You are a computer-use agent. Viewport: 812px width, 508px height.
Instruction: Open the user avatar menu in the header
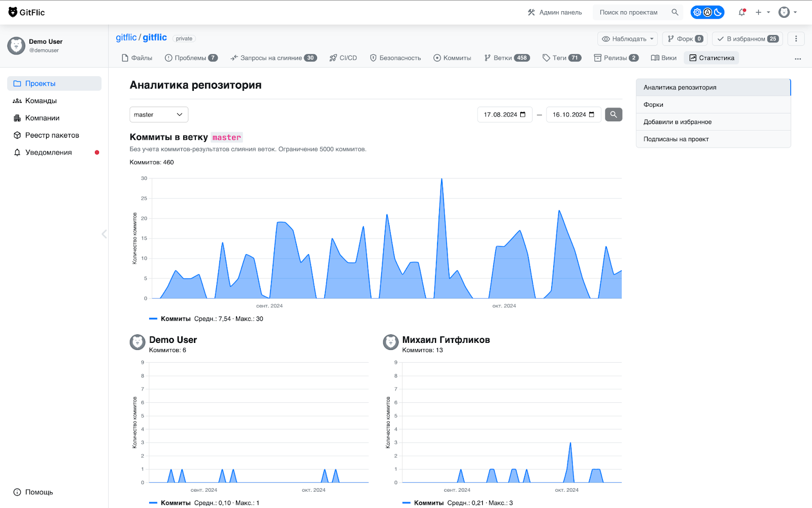pos(788,12)
